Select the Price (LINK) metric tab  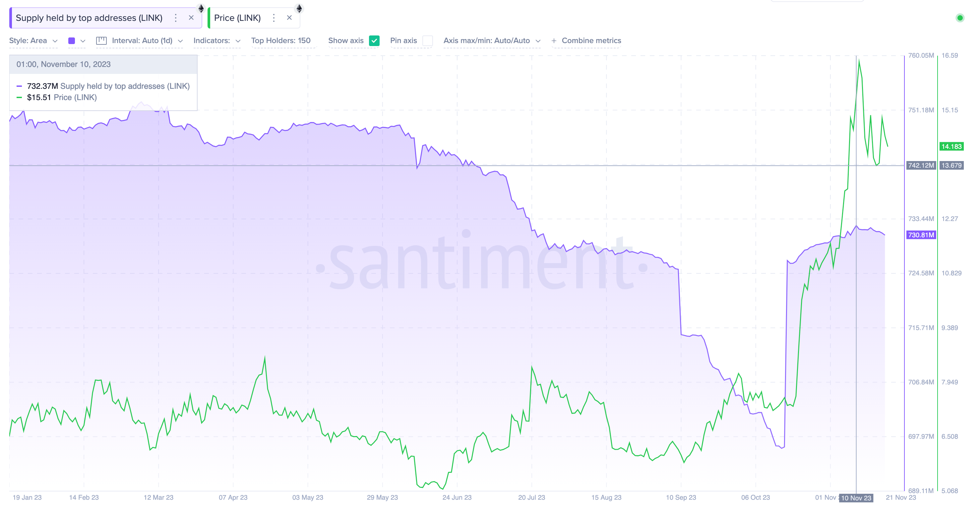tap(237, 18)
